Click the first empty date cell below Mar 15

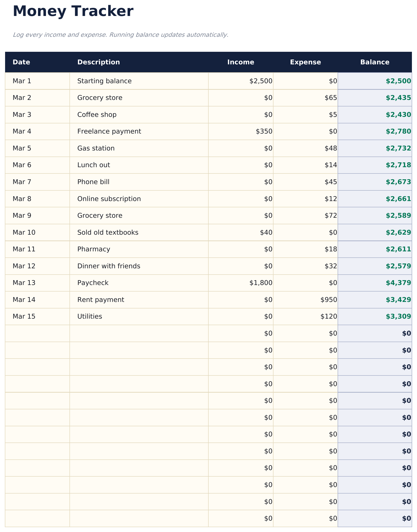[37, 333]
